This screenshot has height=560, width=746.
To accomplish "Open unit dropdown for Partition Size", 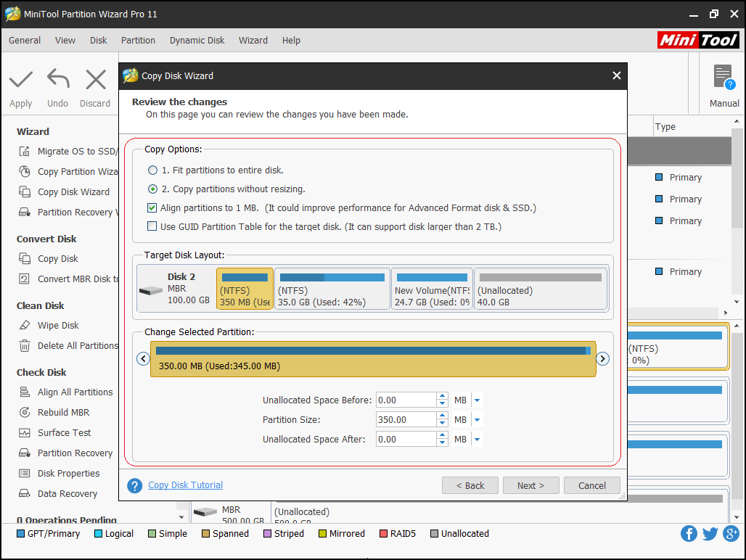I will (x=477, y=420).
